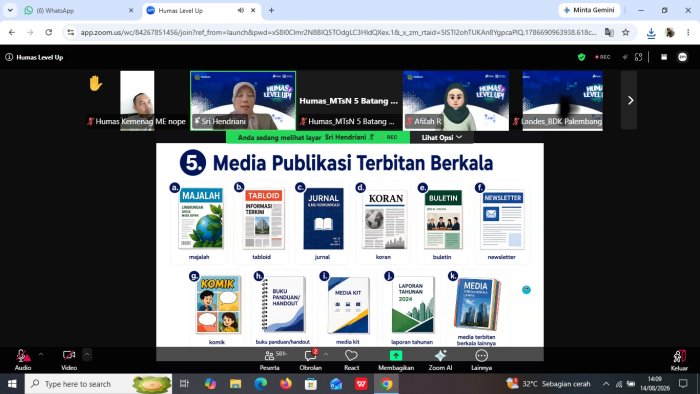Click the Minta Gemini button

point(589,10)
